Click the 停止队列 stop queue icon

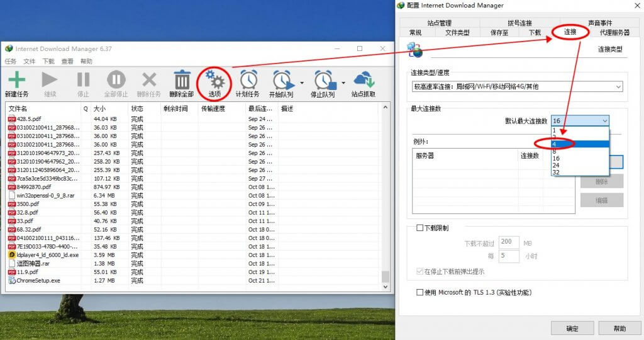pos(325,80)
